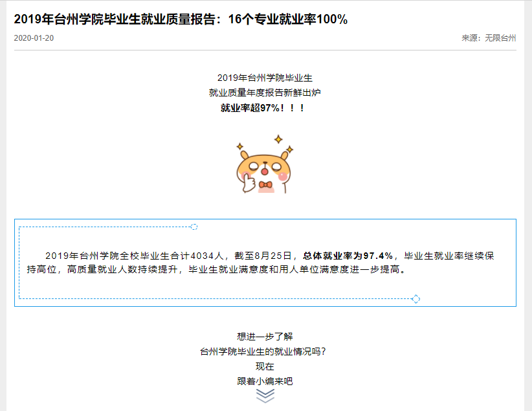Click the dashed diamond icon at box bottom right
Viewport: 532px width, 411px height.
click(x=416, y=299)
